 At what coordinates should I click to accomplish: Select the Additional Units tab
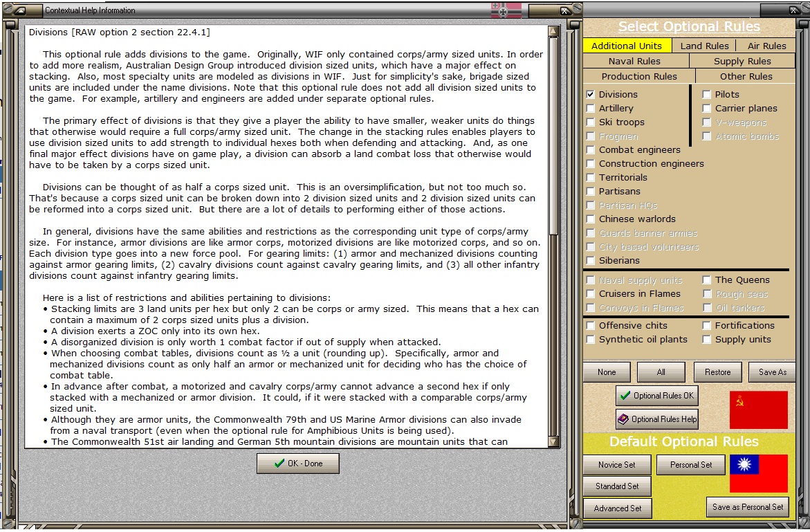pyautogui.click(x=627, y=46)
